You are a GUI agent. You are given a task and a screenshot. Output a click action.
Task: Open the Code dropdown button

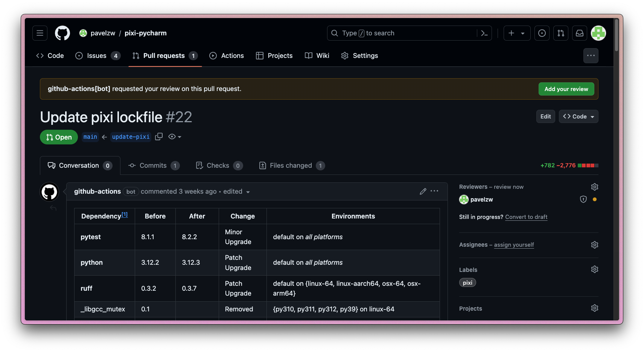(579, 116)
